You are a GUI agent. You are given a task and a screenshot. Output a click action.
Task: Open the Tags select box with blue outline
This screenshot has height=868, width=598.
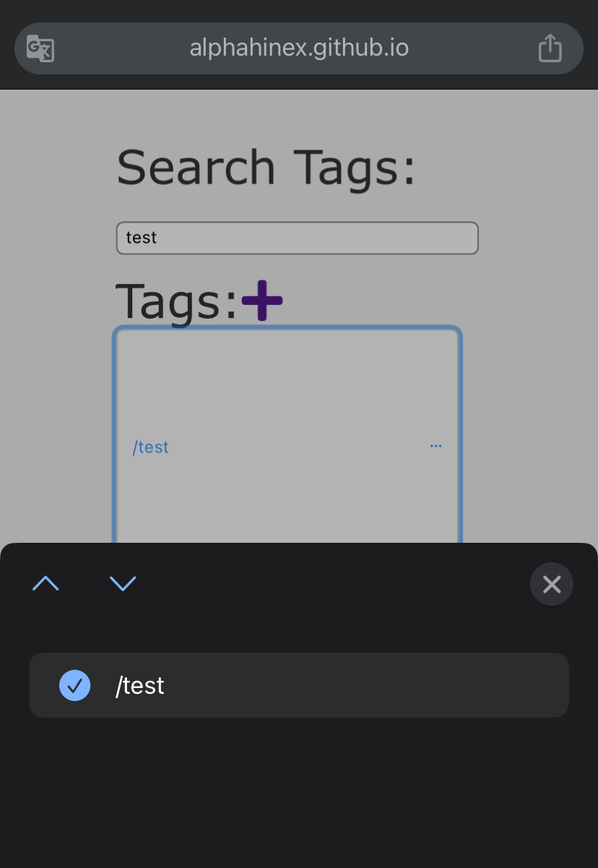coord(287,435)
